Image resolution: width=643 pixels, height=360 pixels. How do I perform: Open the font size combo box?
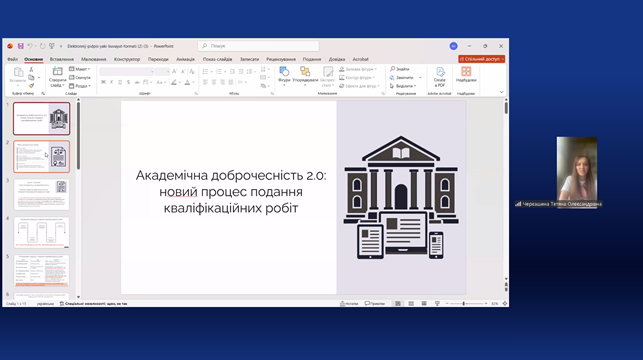click(x=162, y=72)
